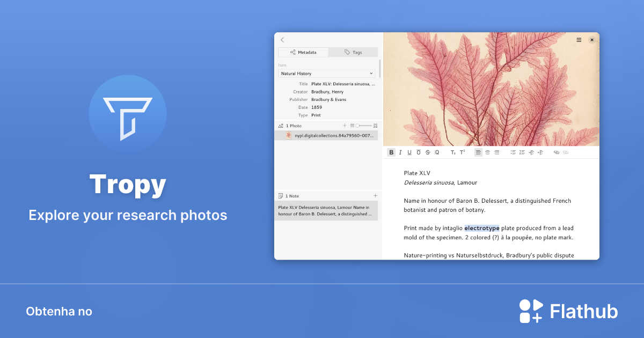Go back using the left chevron
644x338 pixels.
pyautogui.click(x=282, y=40)
